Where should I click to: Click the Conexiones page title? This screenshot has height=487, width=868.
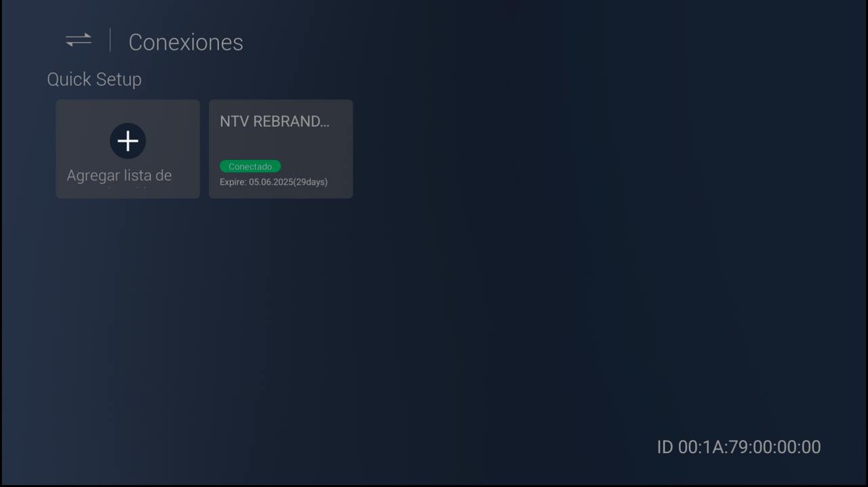coord(186,42)
